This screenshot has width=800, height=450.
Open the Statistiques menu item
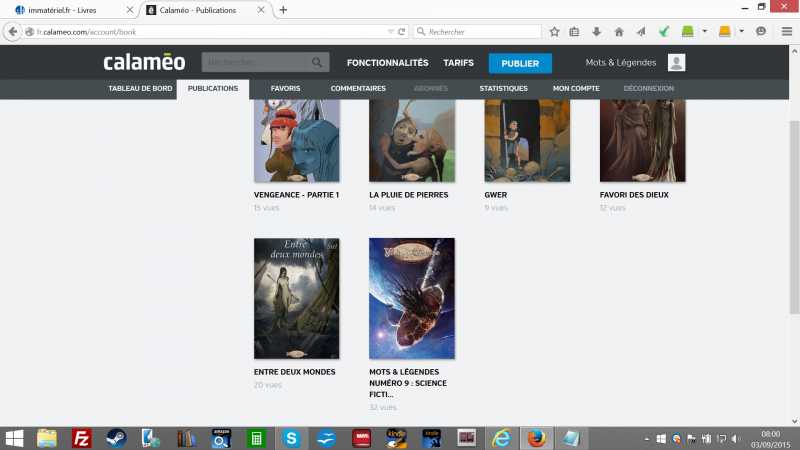click(x=503, y=88)
